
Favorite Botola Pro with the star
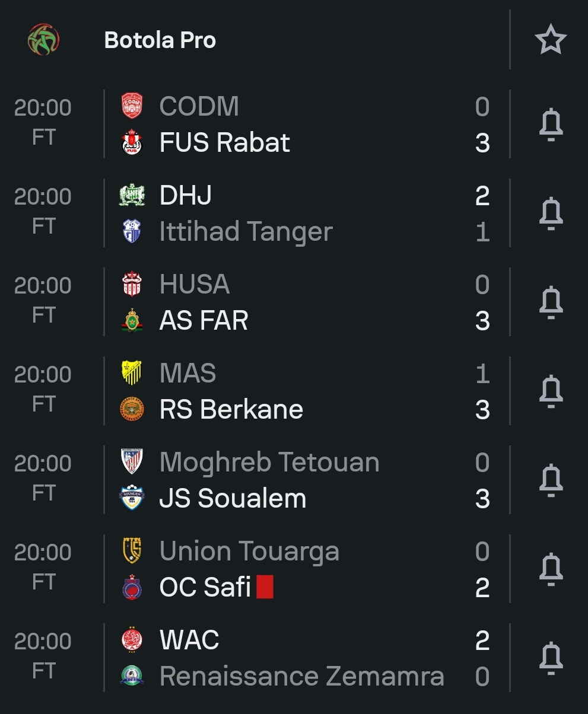pos(551,40)
